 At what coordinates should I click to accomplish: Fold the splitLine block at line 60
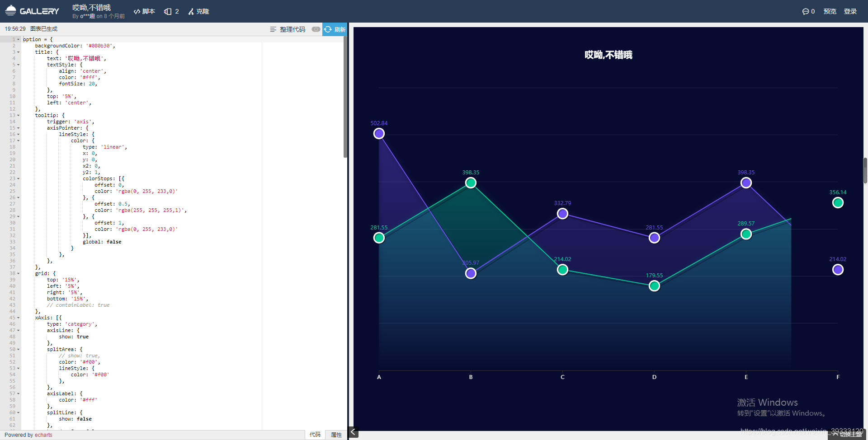pyautogui.click(x=19, y=412)
